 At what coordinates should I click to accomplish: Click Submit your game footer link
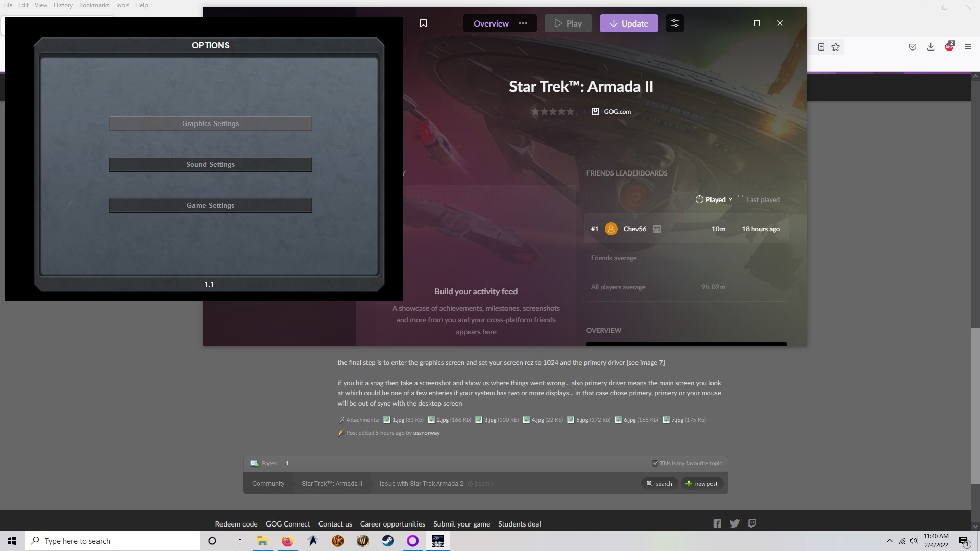pyautogui.click(x=461, y=524)
